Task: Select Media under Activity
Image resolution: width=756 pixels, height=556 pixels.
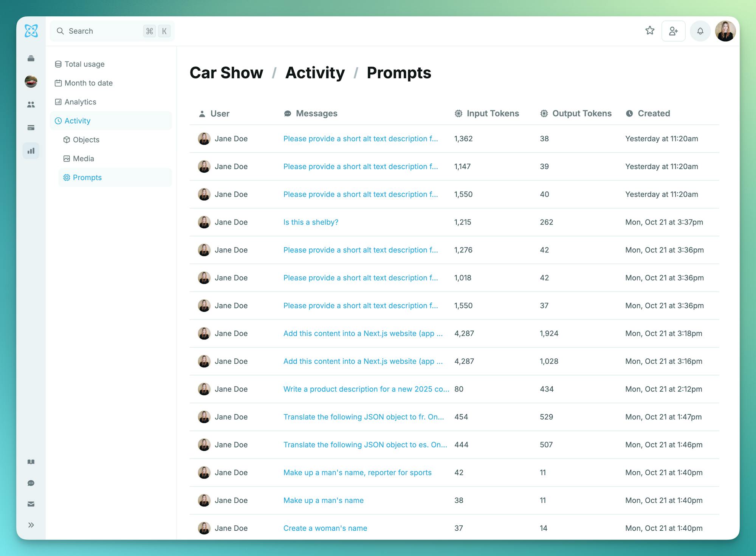Action: pyautogui.click(x=83, y=159)
